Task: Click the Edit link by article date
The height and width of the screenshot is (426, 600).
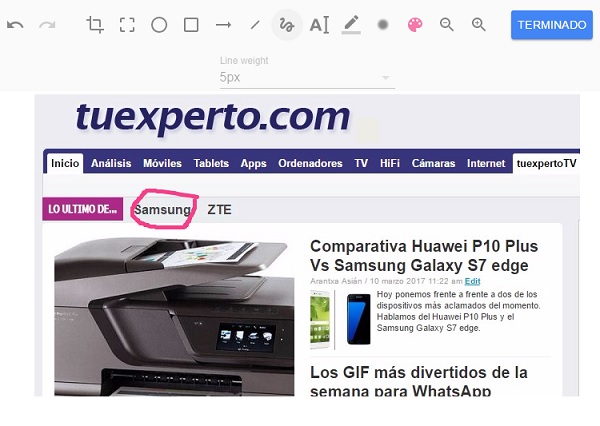Action: [x=473, y=281]
